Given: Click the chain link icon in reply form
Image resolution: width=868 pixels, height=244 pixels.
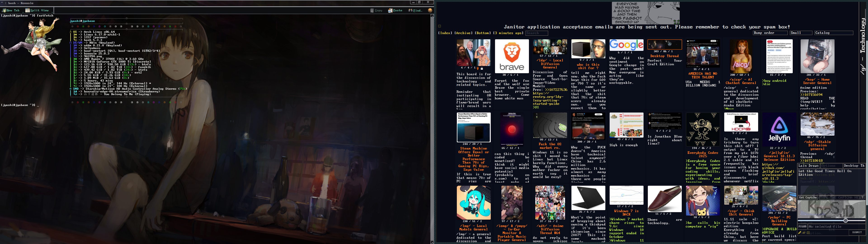Looking at the screenshot, I should (804, 232).
